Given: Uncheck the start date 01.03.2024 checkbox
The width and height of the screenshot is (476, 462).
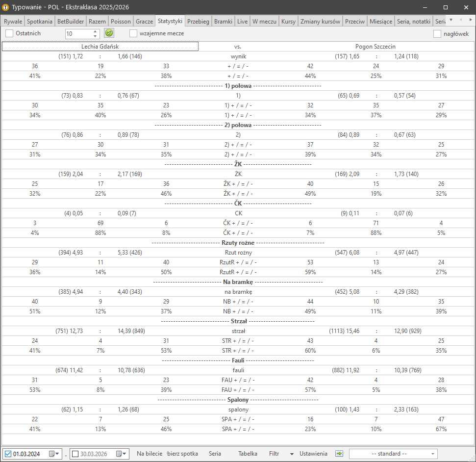Looking at the screenshot, I should pos(8,454).
